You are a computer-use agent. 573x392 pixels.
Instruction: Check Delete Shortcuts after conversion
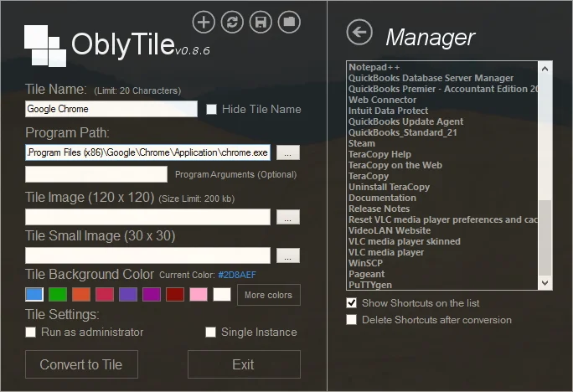[x=352, y=320]
